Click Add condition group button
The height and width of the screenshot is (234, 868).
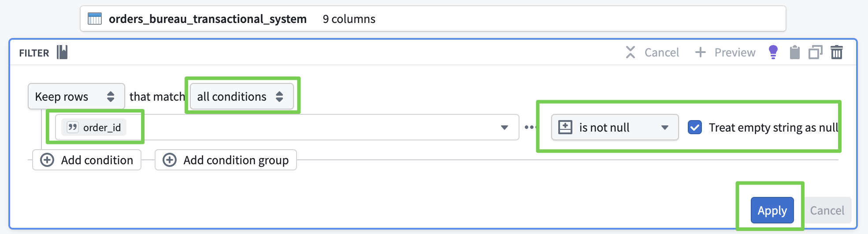coord(226,160)
